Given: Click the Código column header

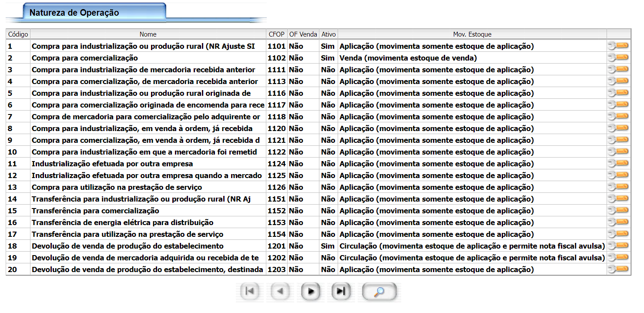Looking at the screenshot, I should pos(18,34).
